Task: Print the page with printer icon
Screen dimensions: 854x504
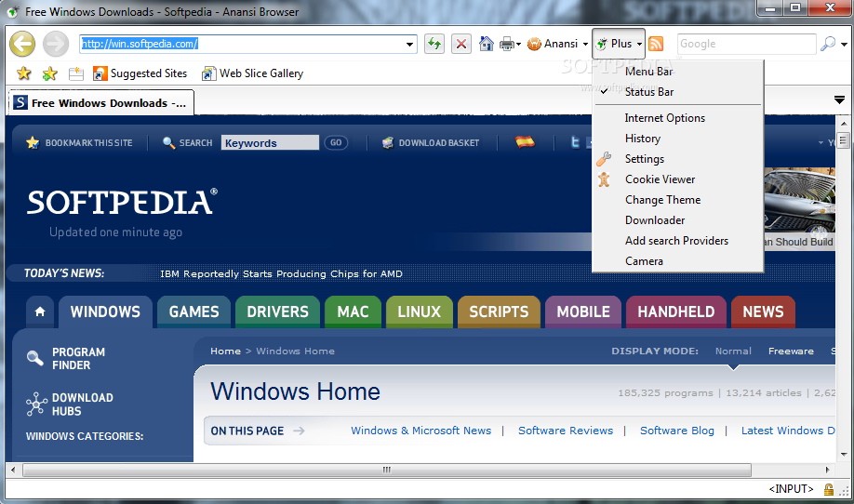Action: (x=506, y=44)
